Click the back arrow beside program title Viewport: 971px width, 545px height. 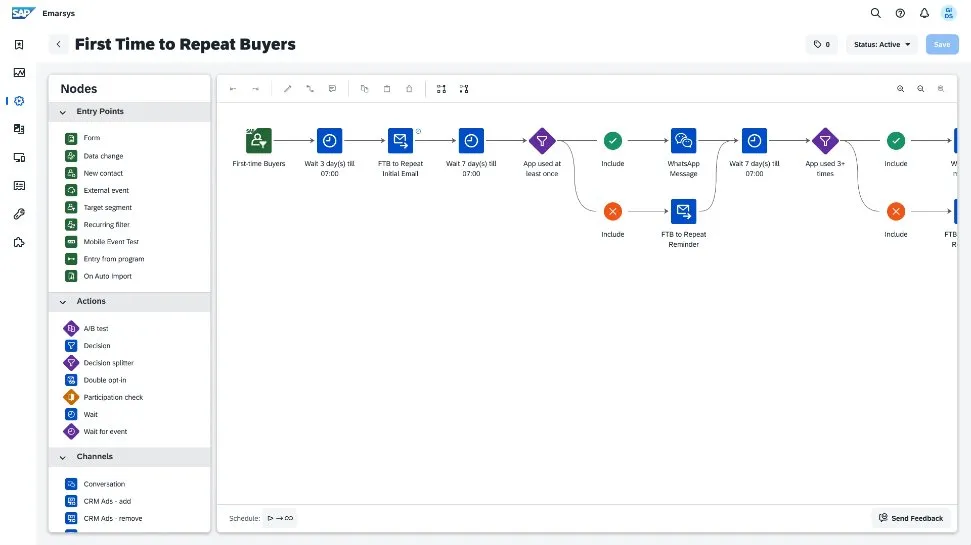click(59, 45)
